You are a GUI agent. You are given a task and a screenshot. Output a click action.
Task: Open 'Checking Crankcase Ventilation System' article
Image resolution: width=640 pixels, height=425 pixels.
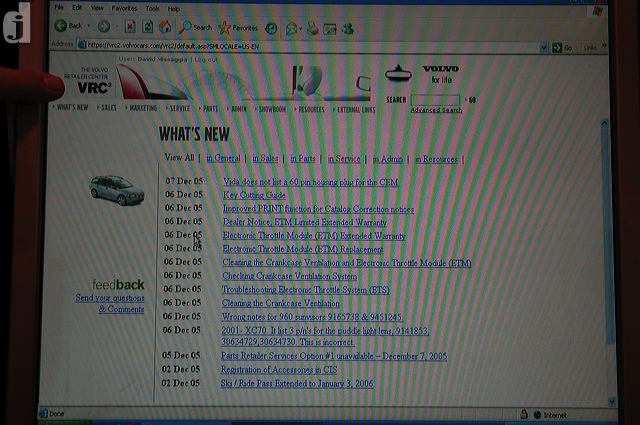pos(289,276)
